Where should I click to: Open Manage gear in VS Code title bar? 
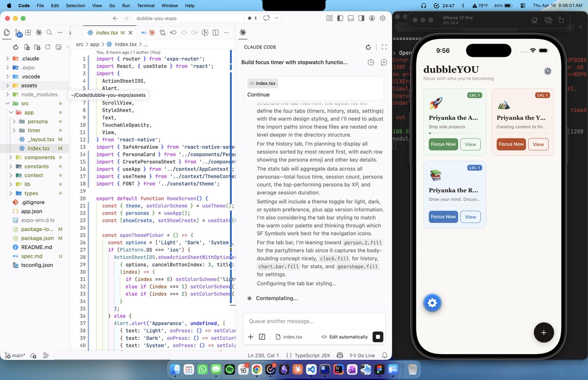coord(383,18)
